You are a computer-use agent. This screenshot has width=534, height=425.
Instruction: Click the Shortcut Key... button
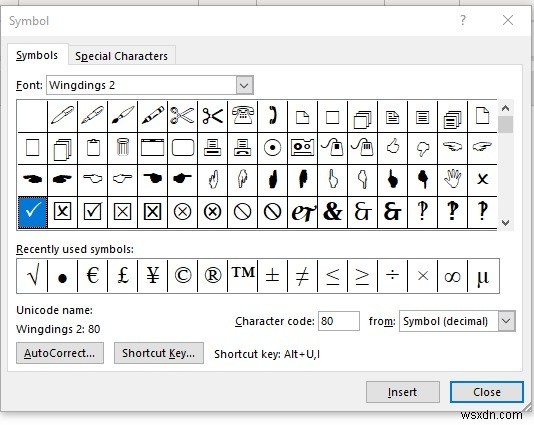[159, 353]
